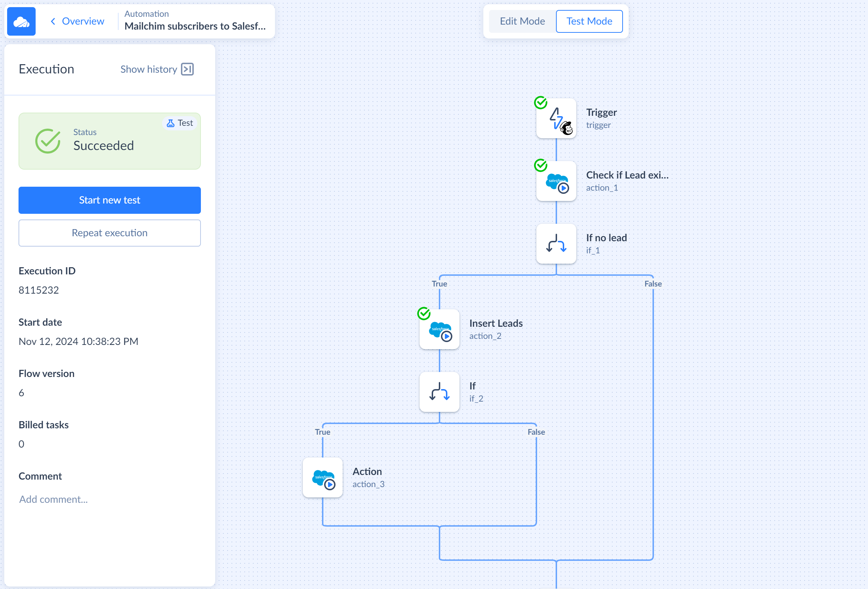This screenshot has width=868, height=589.
Task: Open the action_3 Salesforce Action node
Action: (x=322, y=477)
